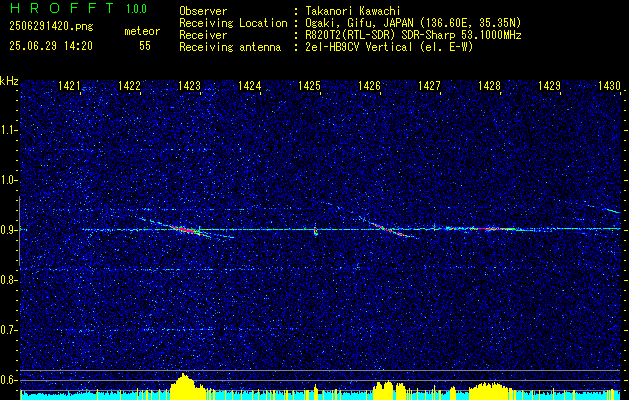Click time marker 1422

click(130, 85)
